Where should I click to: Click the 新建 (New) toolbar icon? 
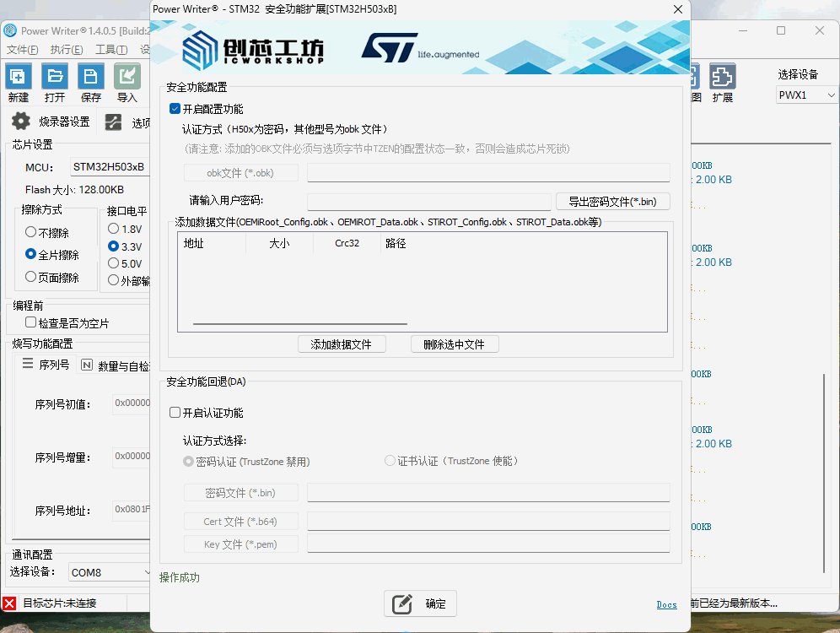[x=19, y=77]
